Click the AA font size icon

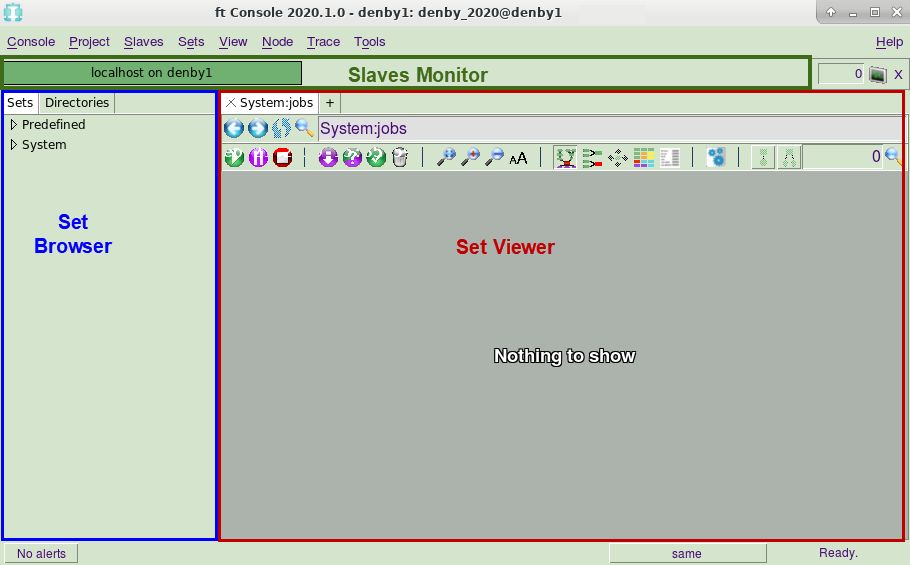518,158
